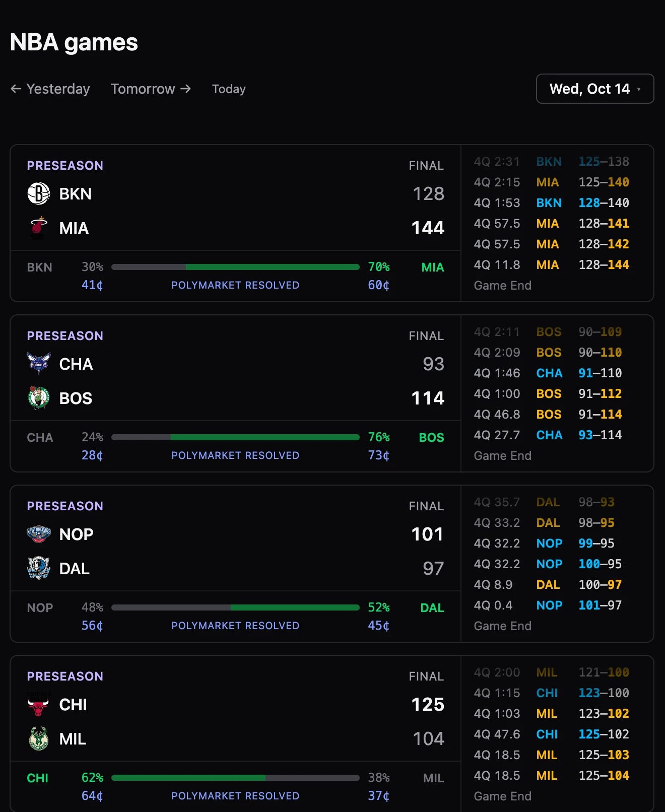Image resolution: width=665 pixels, height=812 pixels.
Task: Click Polymarket Resolved under NOP vs DAL
Action: pyautogui.click(x=235, y=626)
